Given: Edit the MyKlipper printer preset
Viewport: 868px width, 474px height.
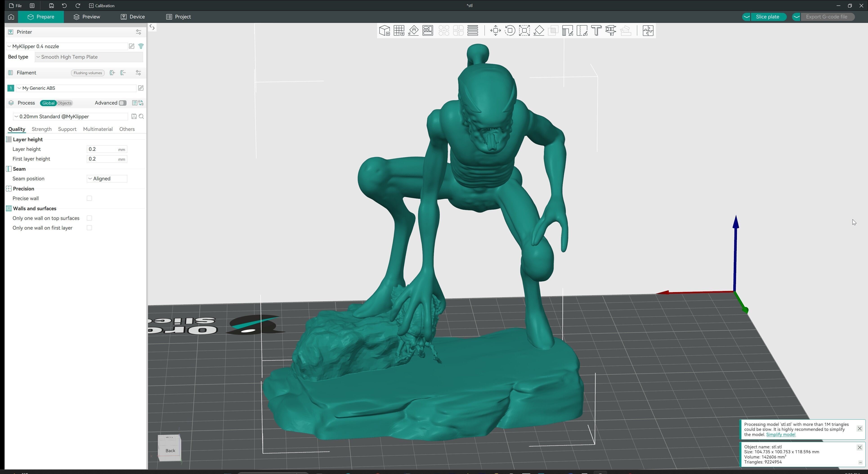Looking at the screenshot, I should coord(132,47).
